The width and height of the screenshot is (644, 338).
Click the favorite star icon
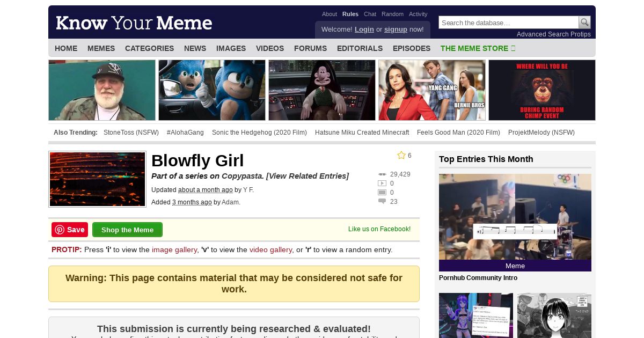coord(401,155)
